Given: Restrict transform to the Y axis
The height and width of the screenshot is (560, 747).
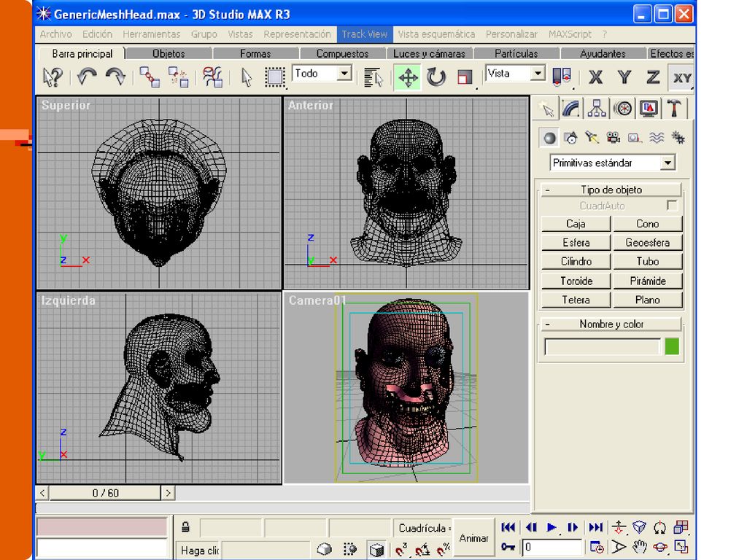Looking at the screenshot, I should point(624,77).
